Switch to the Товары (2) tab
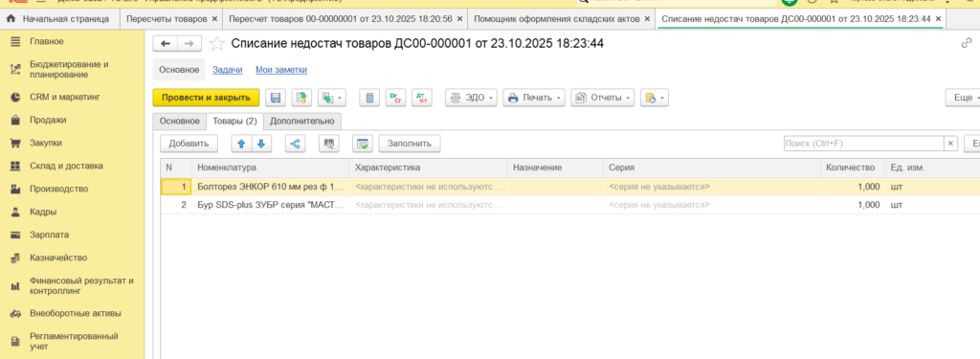Screen dimensions: 980x359 point(234,121)
